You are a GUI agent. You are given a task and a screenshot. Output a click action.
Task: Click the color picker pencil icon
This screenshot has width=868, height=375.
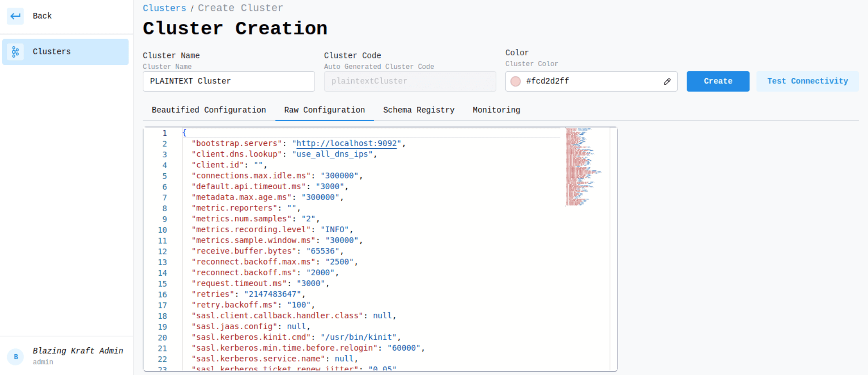[667, 82]
